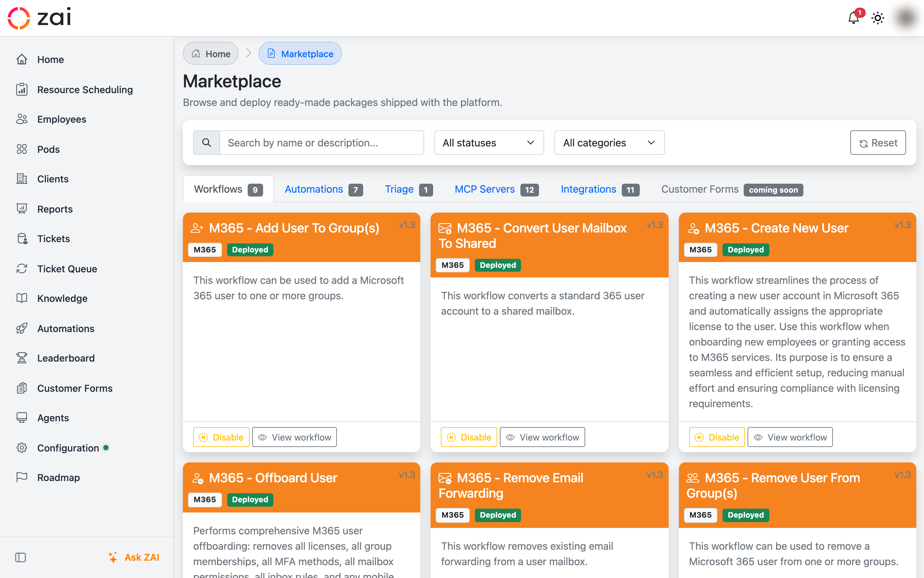The image size is (924, 578).
Task: Click M365 - Convert User Mailbox To Shared title
Action: coord(533,235)
